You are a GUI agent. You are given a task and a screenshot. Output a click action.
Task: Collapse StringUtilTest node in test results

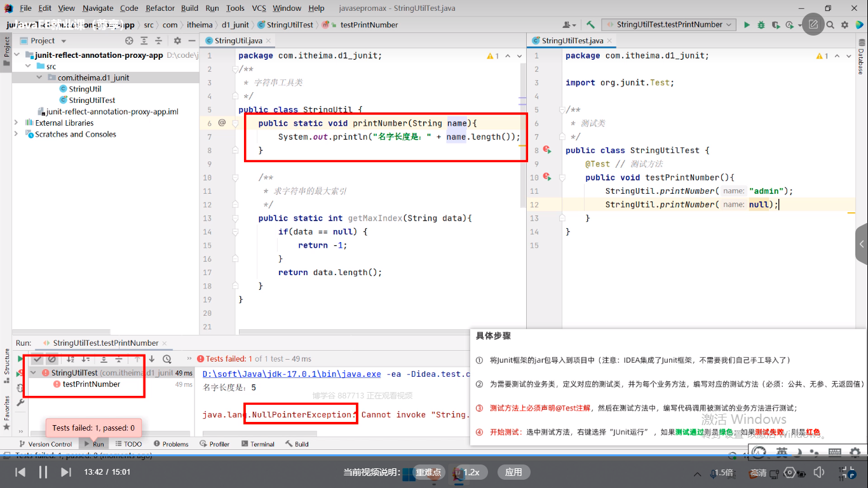[34, 373]
